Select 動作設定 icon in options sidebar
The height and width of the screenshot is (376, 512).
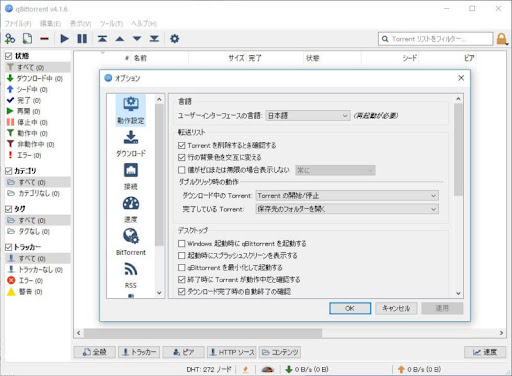click(131, 110)
